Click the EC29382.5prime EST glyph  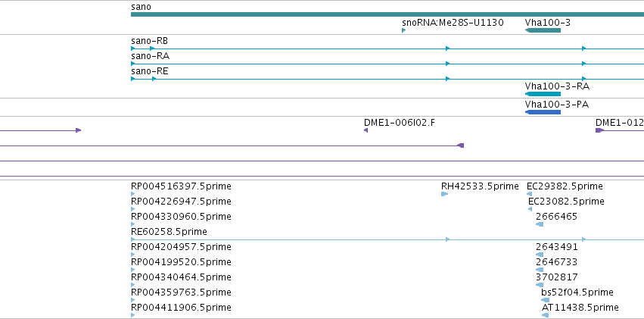[530, 194]
